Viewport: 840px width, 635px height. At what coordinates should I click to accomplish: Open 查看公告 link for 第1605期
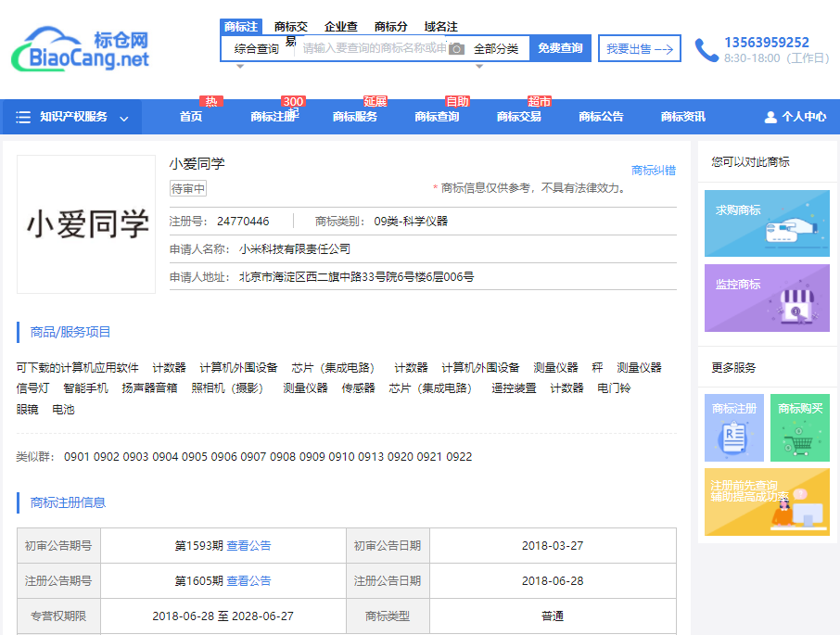[x=248, y=581]
